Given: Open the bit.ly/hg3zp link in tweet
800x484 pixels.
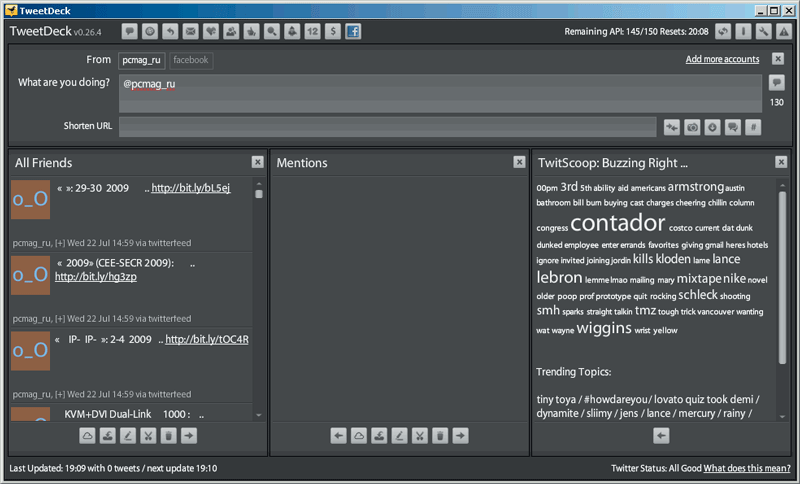Looking at the screenshot, I should (x=96, y=277).
